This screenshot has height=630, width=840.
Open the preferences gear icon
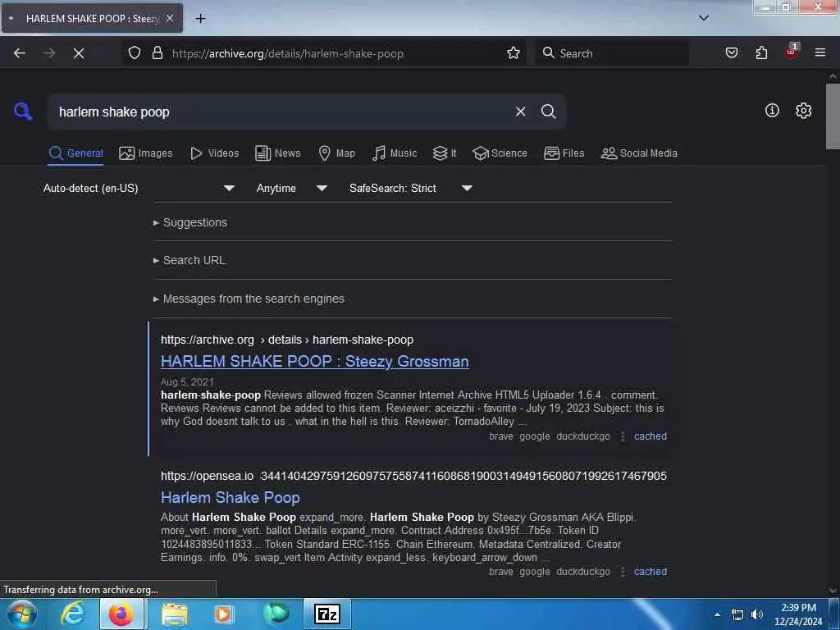point(803,111)
